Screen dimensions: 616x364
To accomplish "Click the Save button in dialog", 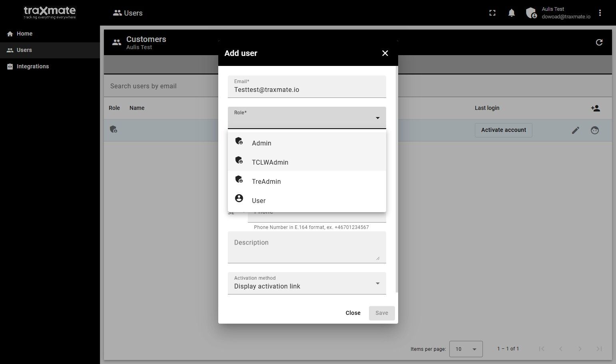I will [382, 313].
